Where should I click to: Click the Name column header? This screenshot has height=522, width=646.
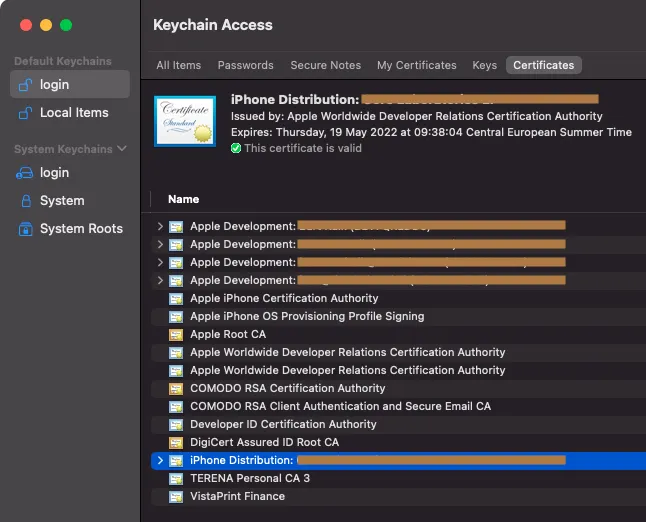(183, 199)
